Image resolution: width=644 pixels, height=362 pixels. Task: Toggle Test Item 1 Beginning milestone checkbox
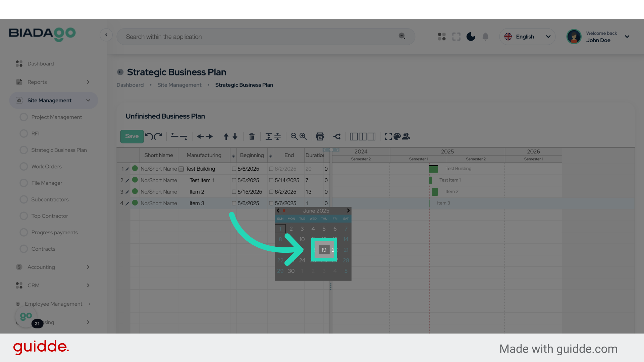point(234,180)
